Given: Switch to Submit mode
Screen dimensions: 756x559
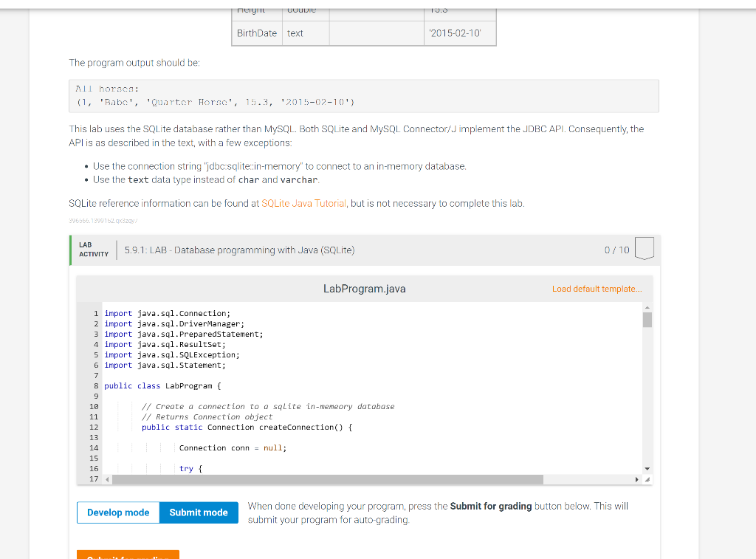Looking at the screenshot, I should (x=198, y=512).
